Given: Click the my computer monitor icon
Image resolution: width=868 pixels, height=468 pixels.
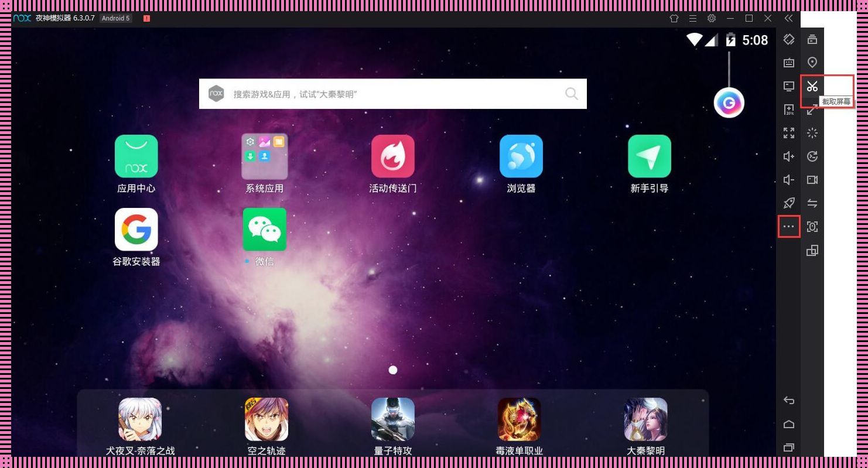Looking at the screenshot, I should pyautogui.click(x=789, y=86).
